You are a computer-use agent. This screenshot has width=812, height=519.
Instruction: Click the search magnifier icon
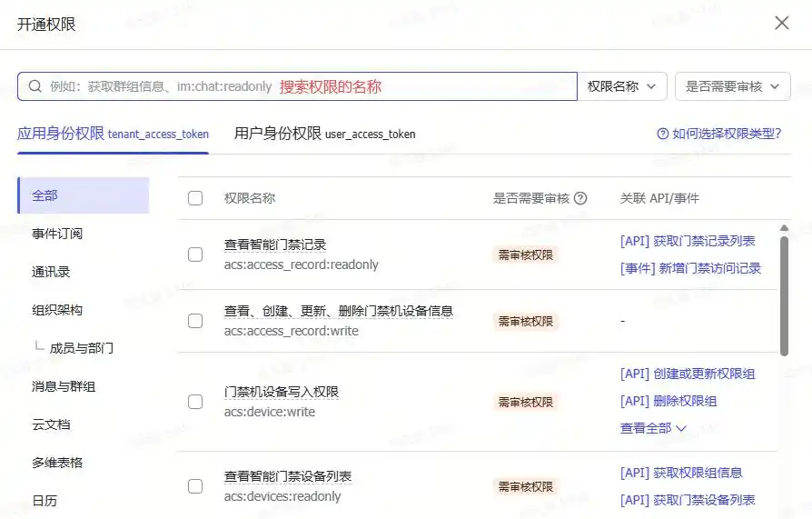pyautogui.click(x=35, y=86)
